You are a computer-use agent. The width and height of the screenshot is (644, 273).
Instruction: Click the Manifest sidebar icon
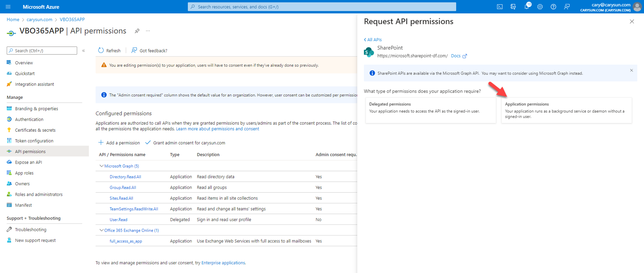(9, 205)
